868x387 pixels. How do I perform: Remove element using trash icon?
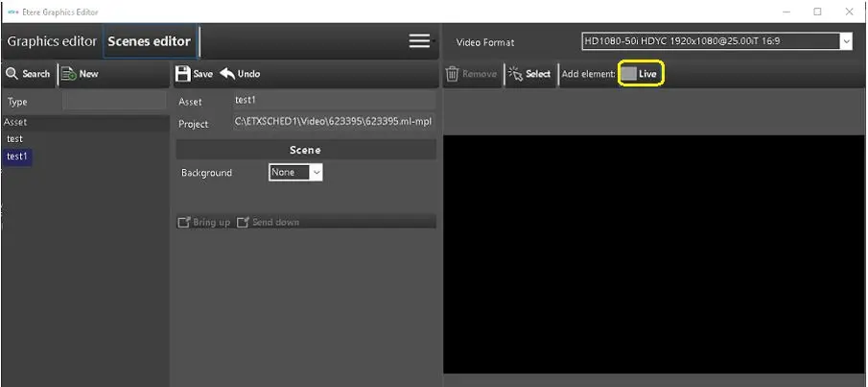tap(453, 74)
